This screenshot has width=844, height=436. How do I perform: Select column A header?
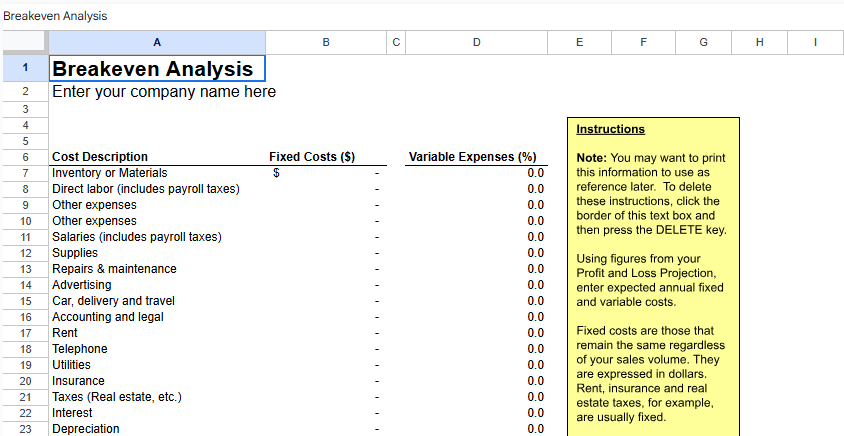pos(157,42)
